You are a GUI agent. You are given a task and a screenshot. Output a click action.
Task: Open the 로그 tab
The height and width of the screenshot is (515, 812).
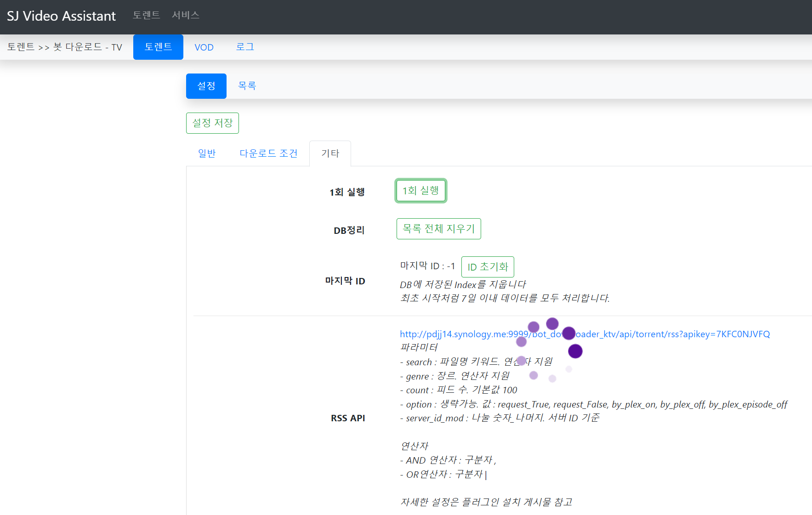245,47
